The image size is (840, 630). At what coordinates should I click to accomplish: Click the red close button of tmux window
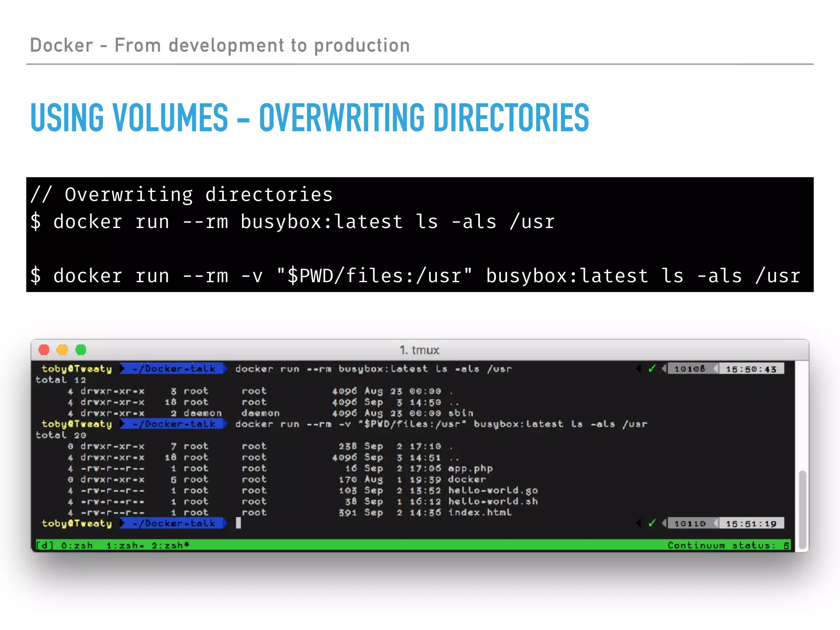44,350
